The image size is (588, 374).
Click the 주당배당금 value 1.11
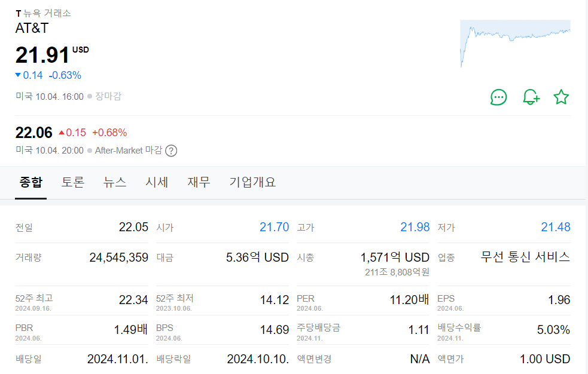419,330
